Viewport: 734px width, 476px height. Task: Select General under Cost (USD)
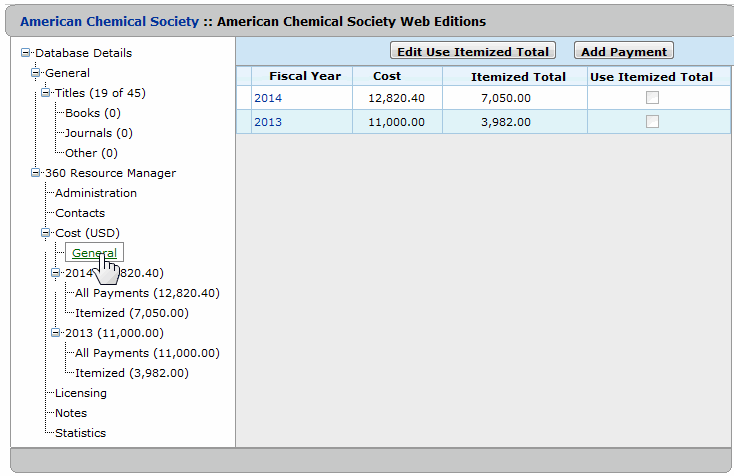tap(93, 253)
